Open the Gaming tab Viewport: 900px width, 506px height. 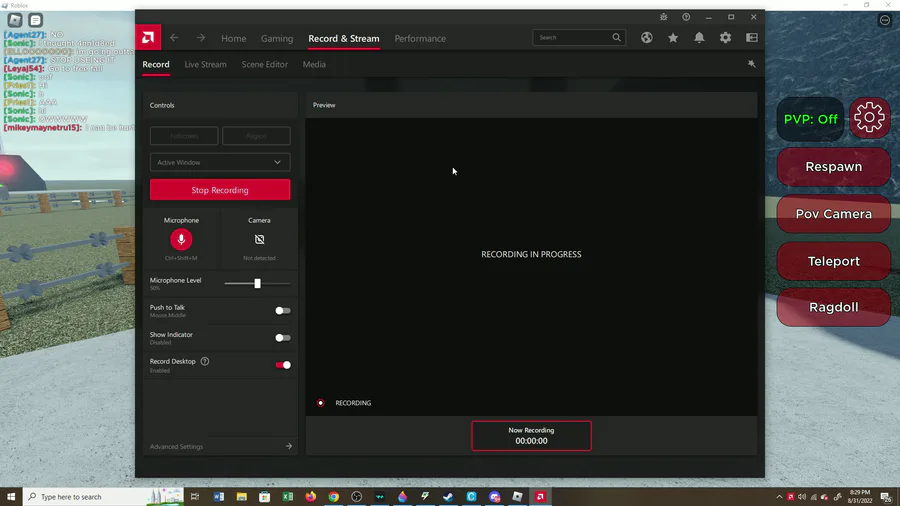(x=277, y=38)
